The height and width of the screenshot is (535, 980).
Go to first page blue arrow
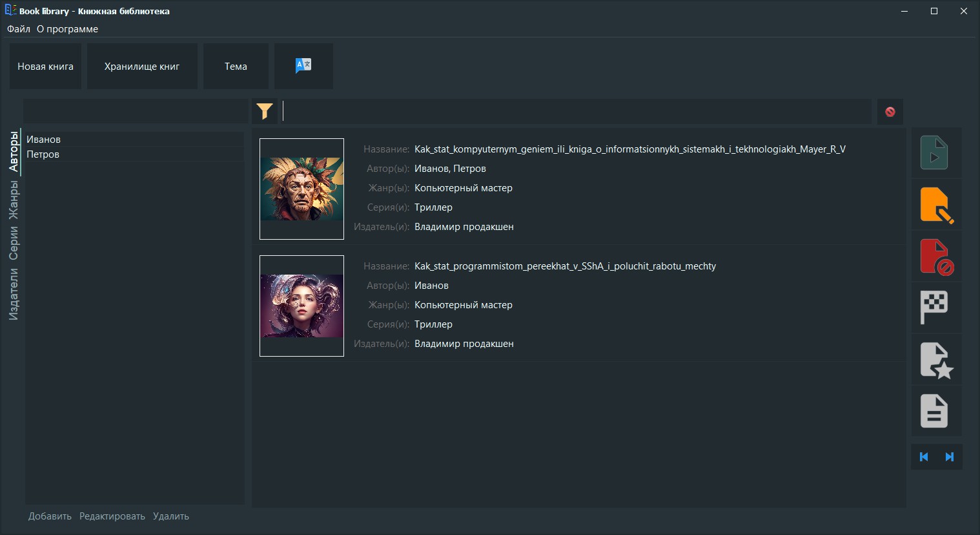(924, 457)
